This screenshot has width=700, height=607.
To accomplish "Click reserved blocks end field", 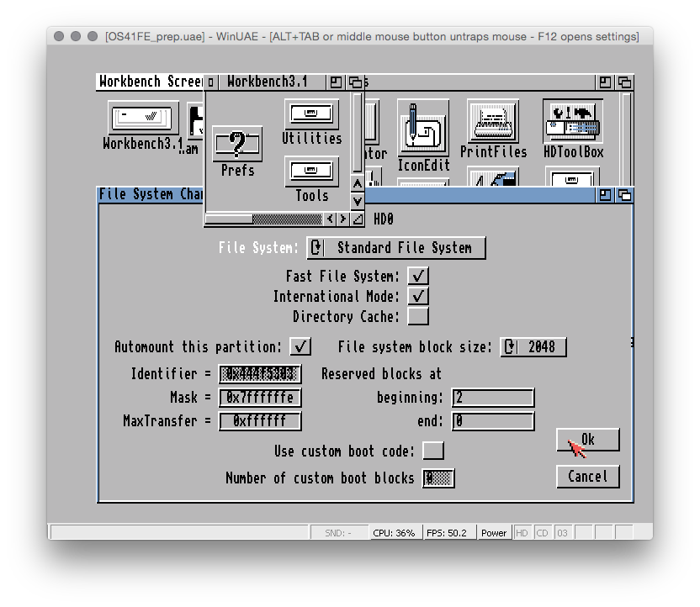I will [493, 421].
